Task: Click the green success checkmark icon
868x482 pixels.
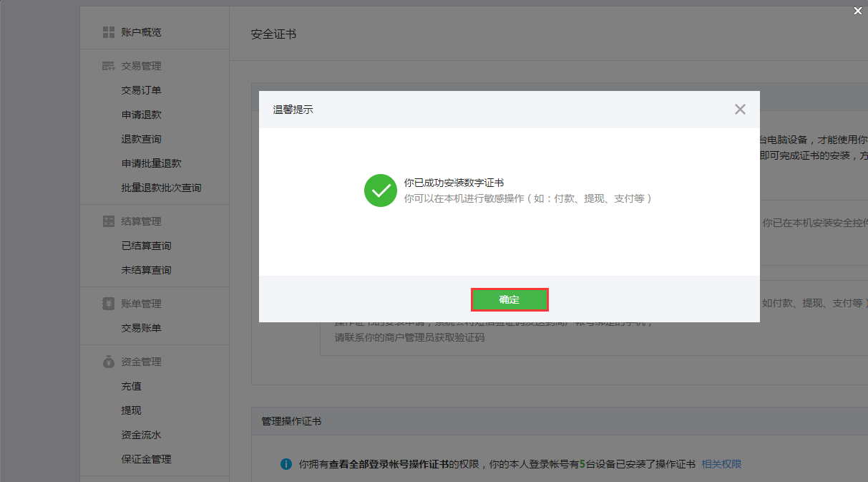Action: 381,191
